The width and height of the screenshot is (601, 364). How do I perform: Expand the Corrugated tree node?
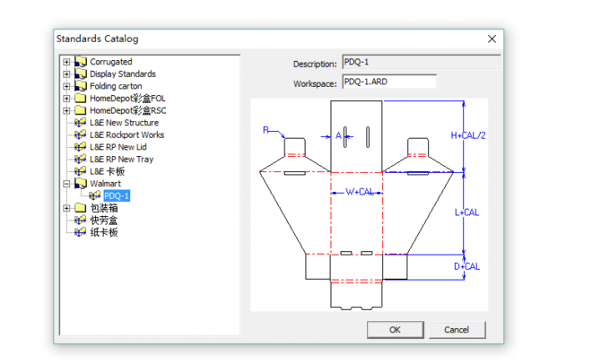pyautogui.click(x=67, y=62)
